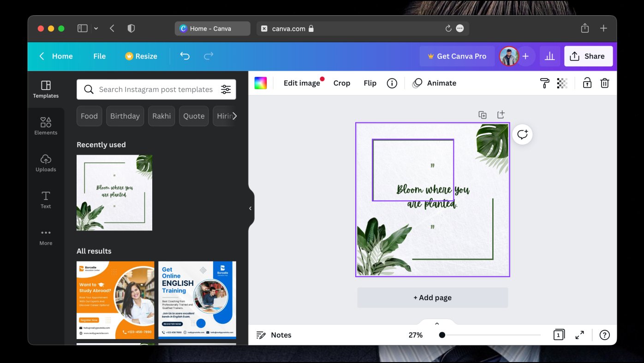Click the redo arrow

pyautogui.click(x=209, y=56)
